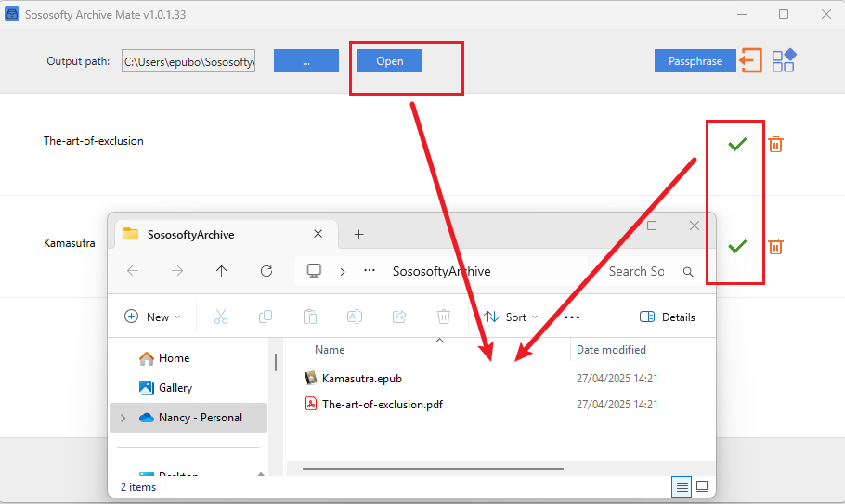
Task: Click the Share icon
Action: (x=399, y=317)
